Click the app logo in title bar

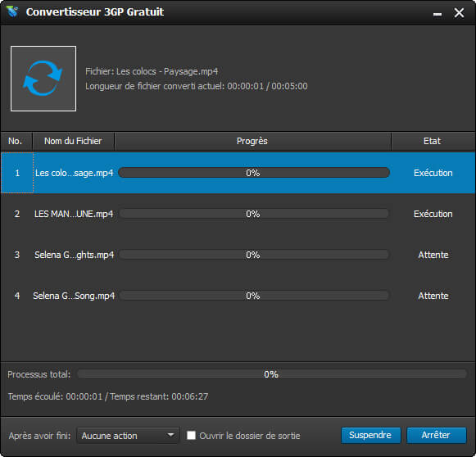point(12,11)
